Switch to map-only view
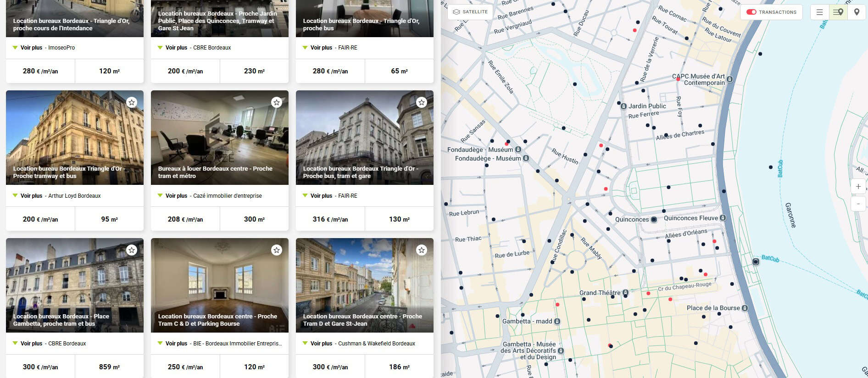Screen dimensions: 868x378 click(x=857, y=12)
